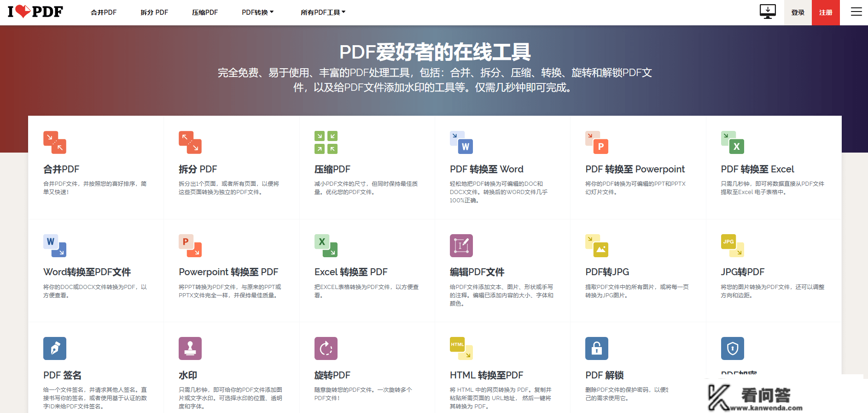Image resolution: width=868 pixels, height=413 pixels.
Task: Expand the 所有PDF工具 dropdown menu
Action: point(323,12)
